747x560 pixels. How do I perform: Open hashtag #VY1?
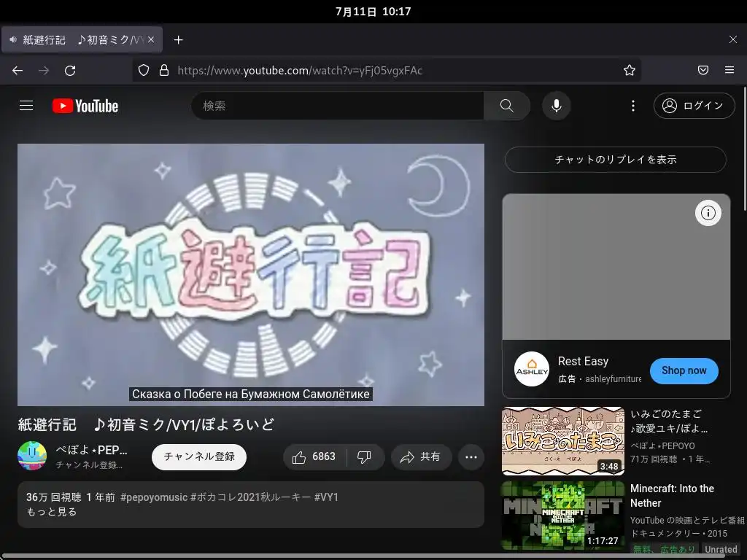[326, 497]
